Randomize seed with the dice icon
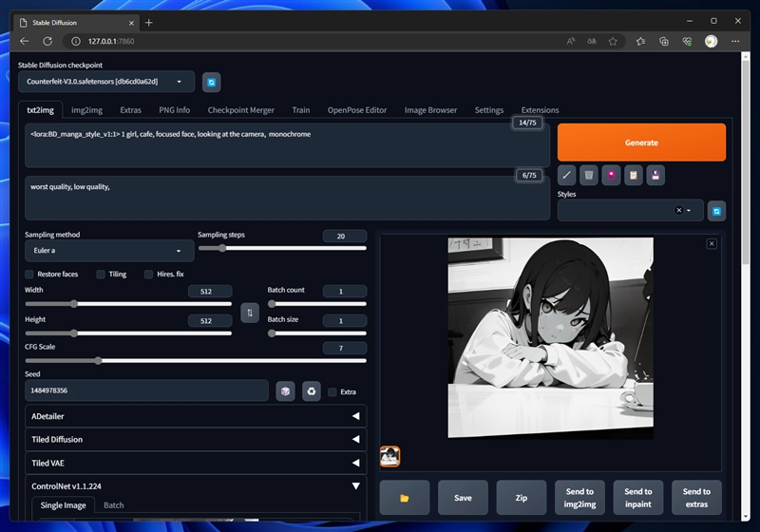This screenshot has height=532, width=760. tap(286, 391)
